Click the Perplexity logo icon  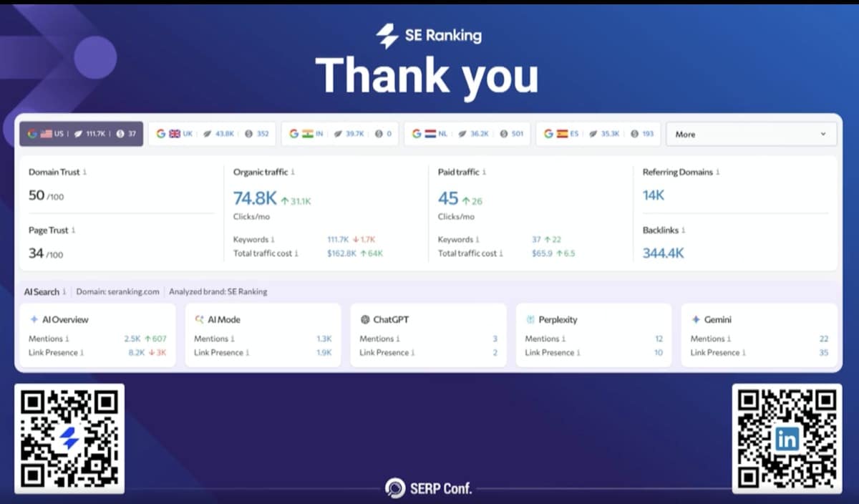(x=530, y=320)
